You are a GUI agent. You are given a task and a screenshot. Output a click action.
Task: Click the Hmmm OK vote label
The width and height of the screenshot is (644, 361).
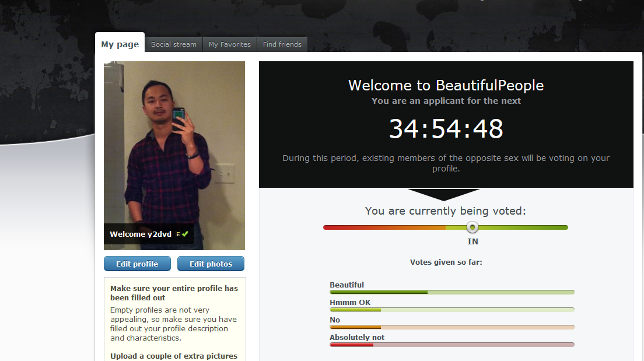click(350, 302)
